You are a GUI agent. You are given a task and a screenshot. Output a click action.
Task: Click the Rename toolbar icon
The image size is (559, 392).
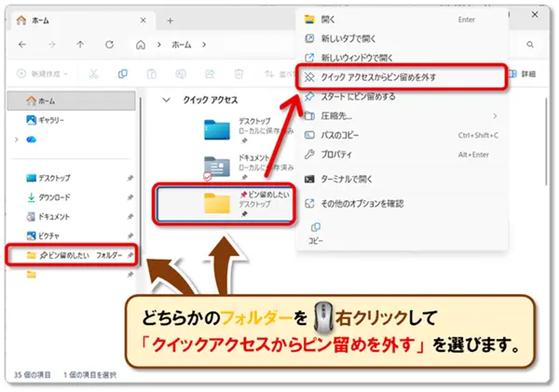point(181,74)
